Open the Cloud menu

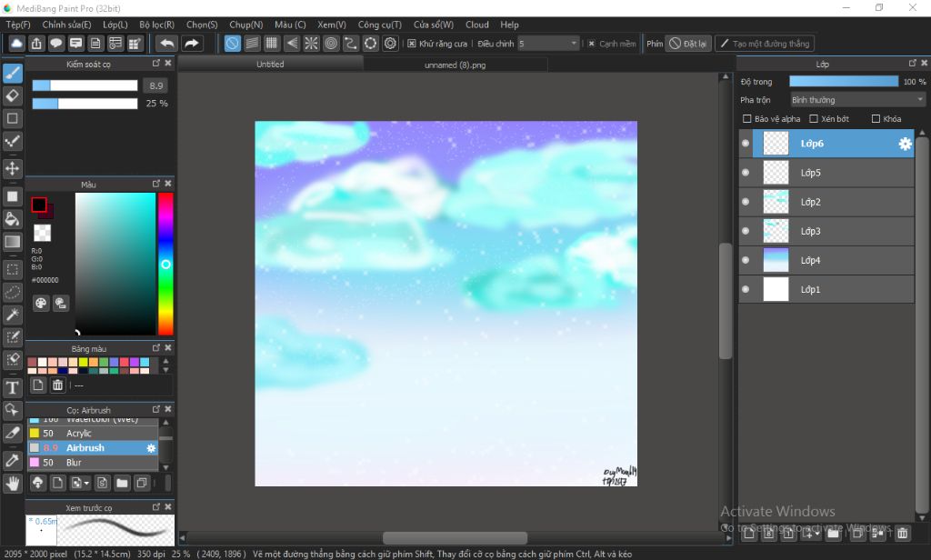[x=476, y=25]
